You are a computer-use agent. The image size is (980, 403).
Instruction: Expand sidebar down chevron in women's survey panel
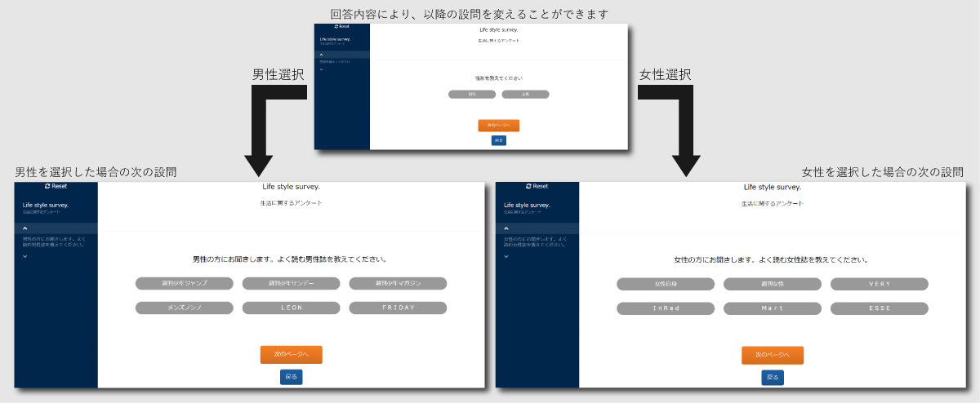pyautogui.click(x=506, y=256)
